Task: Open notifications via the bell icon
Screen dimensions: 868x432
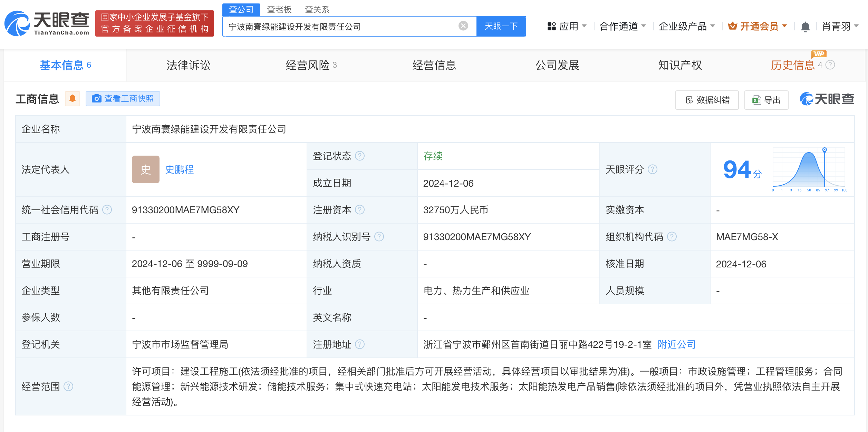Action: point(806,26)
